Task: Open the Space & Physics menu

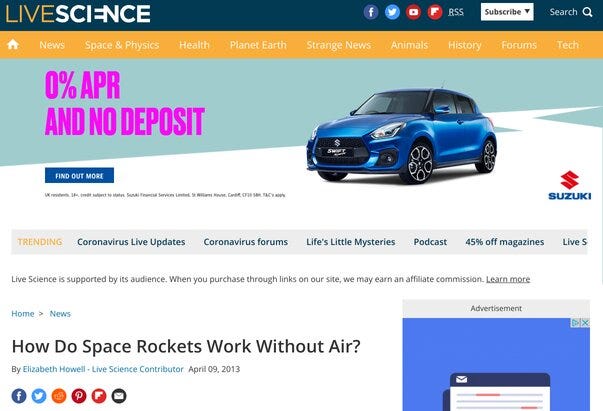Action: point(122,45)
